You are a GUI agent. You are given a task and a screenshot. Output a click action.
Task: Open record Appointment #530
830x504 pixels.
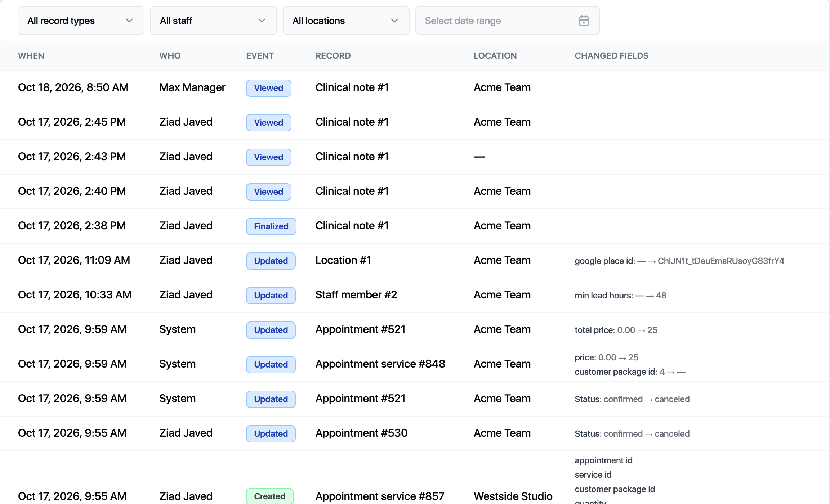(362, 433)
